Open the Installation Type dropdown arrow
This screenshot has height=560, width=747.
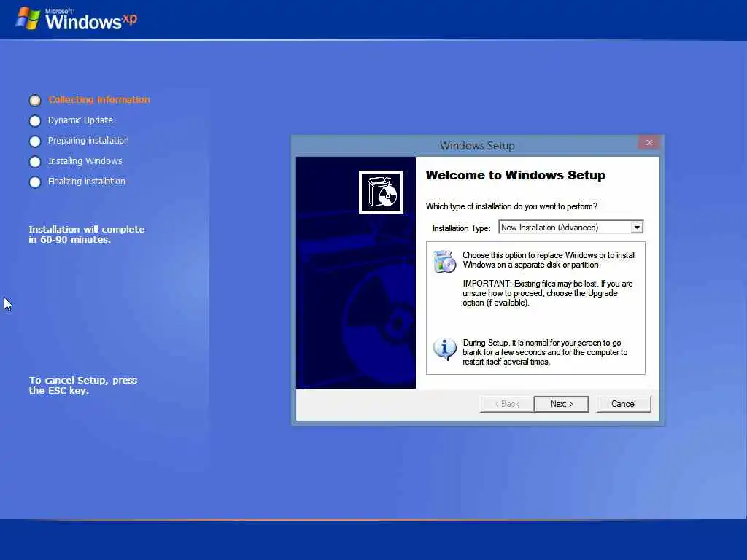coord(637,227)
